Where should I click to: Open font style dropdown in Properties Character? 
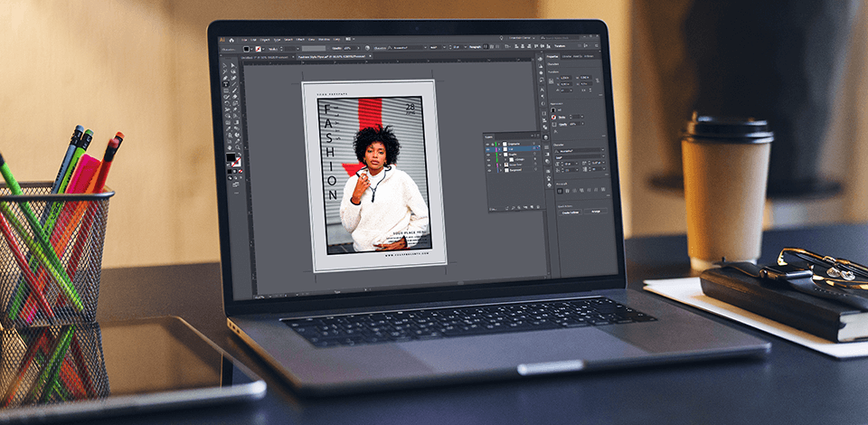pyautogui.click(x=603, y=156)
